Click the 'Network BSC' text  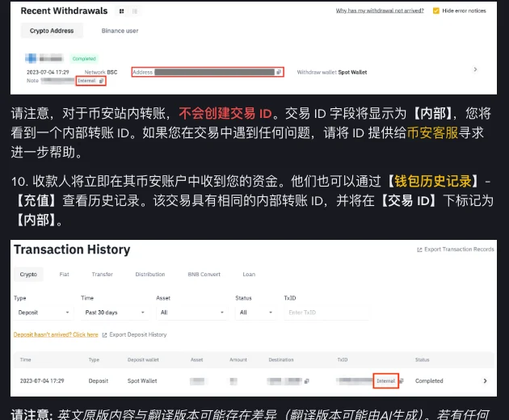pyautogui.click(x=101, y=73)
